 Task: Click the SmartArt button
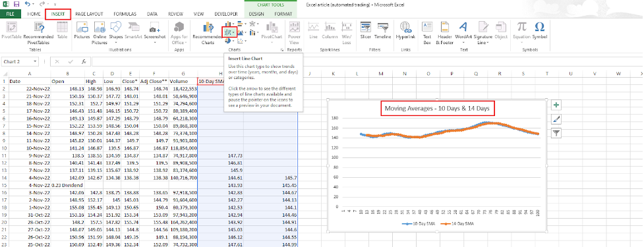[x=134, y=31]
